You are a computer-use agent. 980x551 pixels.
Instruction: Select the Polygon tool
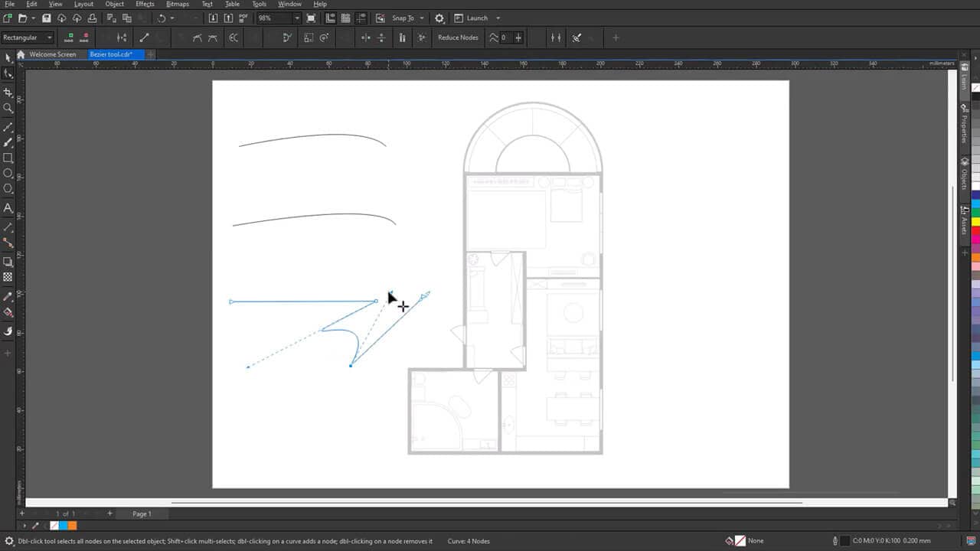(8, 188)
